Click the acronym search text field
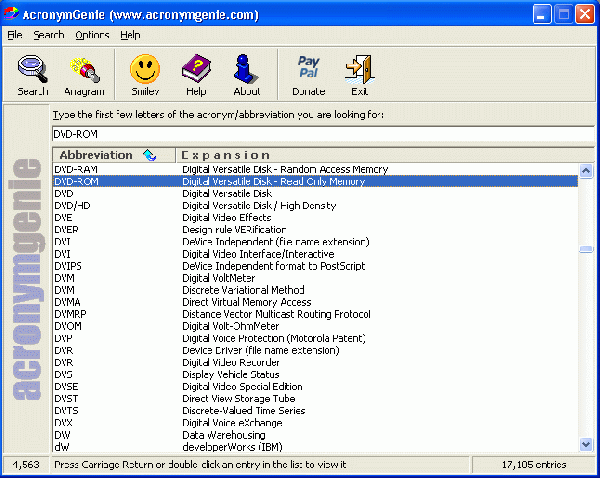The height and width of the screenshot is (478, 600). 320,132
